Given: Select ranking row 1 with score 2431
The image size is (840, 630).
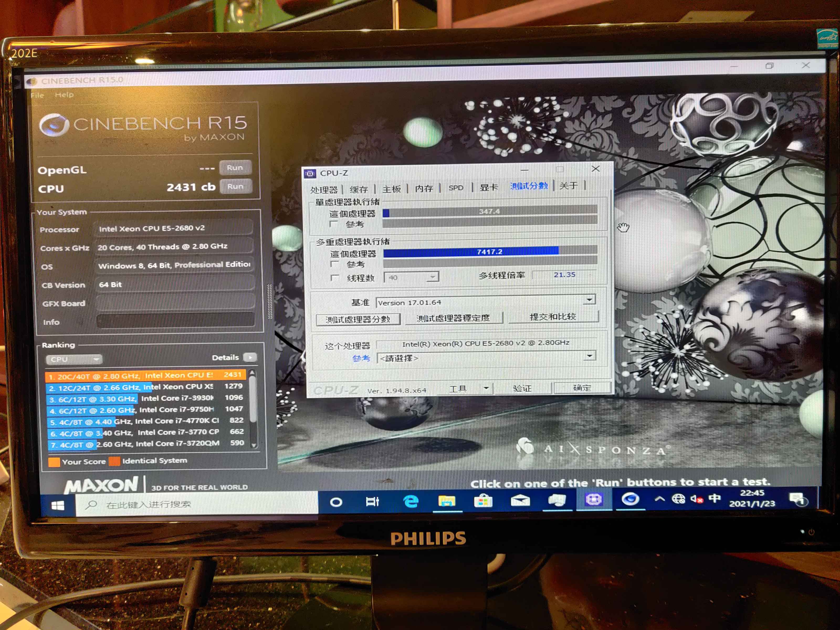Looking at the screenshot, I should point(145,376).
